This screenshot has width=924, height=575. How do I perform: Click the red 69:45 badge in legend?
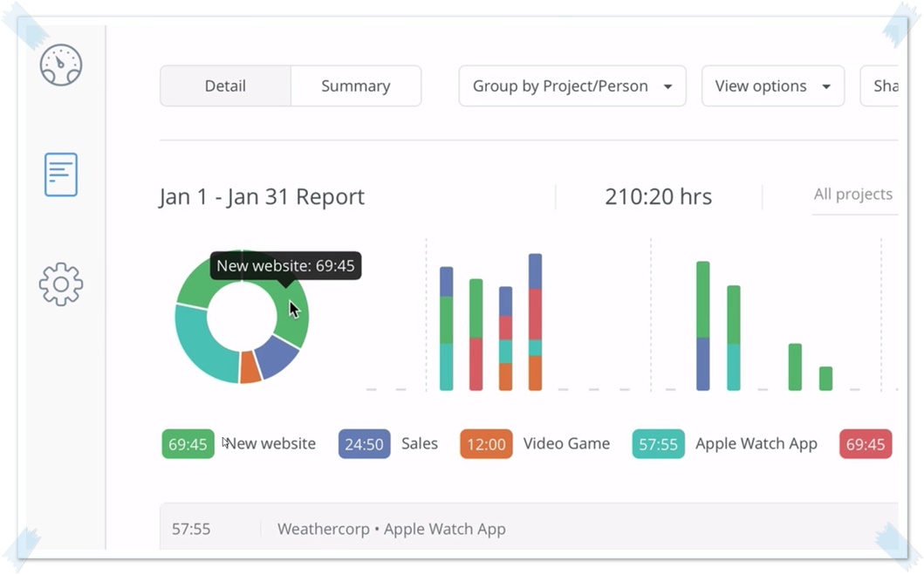[x=865, y=444]
